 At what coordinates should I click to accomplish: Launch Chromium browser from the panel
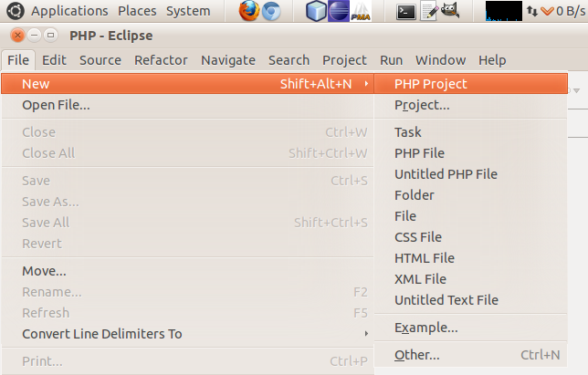click(x=271, y=11)
